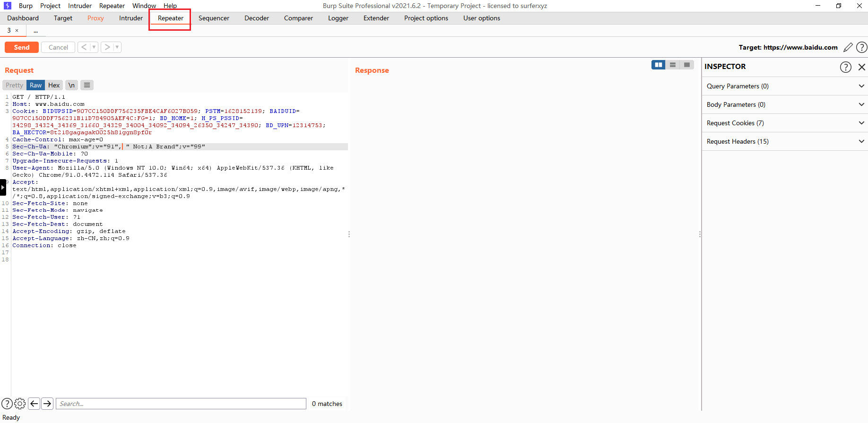Click the search input field
The image size is (868, 423).
click(181, 404)
